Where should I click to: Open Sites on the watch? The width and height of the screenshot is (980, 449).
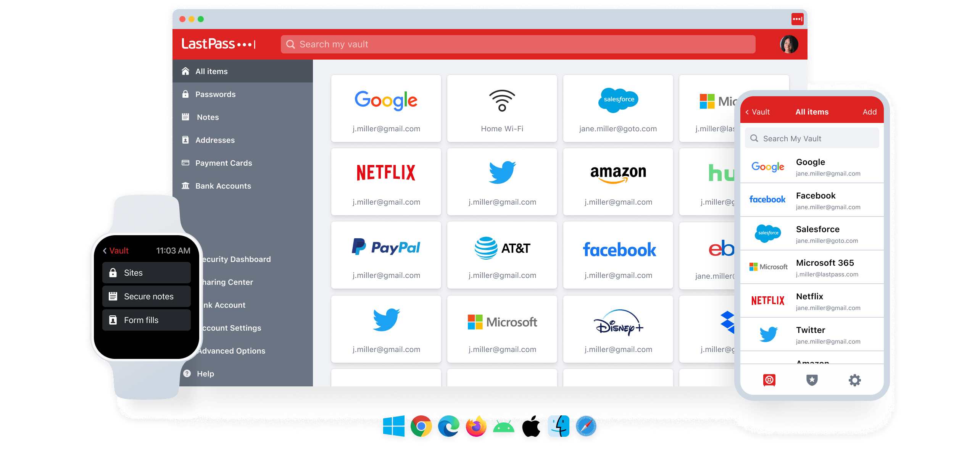[147, 273]
